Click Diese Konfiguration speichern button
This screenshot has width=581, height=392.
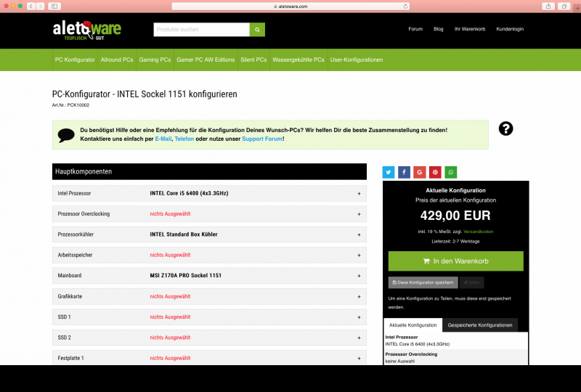point(423,282)
